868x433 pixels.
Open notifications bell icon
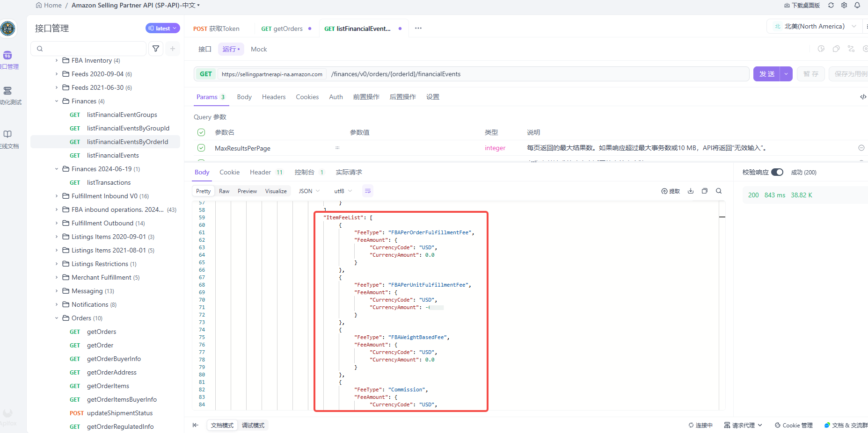tap(857, 5)
